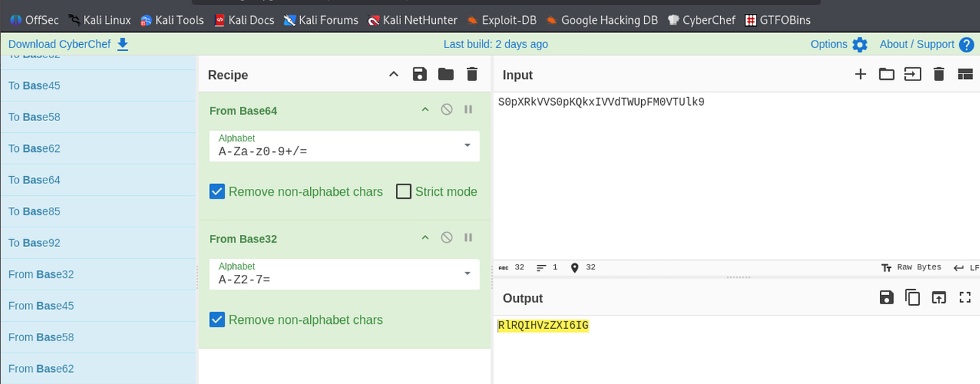Replace the input with the output

click(x=939, y=297)
